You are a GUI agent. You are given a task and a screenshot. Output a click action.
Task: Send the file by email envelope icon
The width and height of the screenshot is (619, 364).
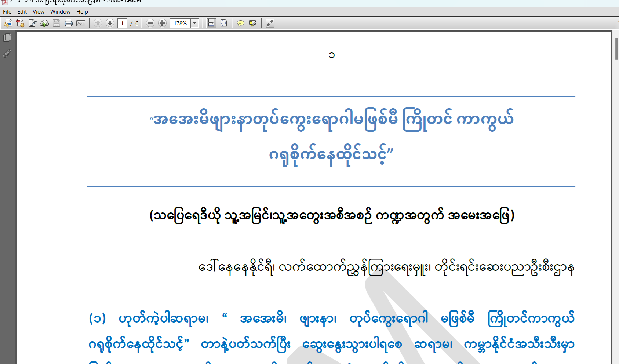pos(81,23)
